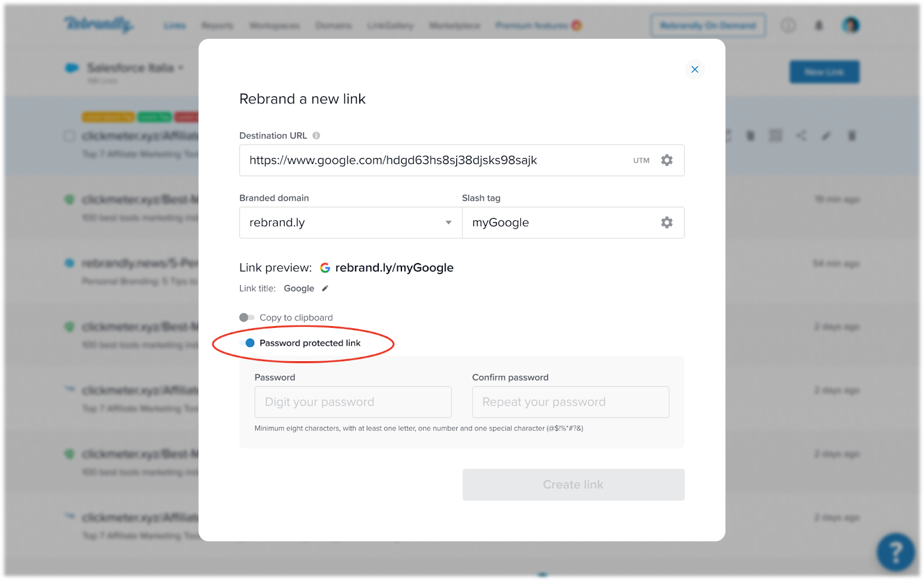Open the Marketplace tab in navigation
Viewport: 924px width, 580px height.
tap(454, 25)
